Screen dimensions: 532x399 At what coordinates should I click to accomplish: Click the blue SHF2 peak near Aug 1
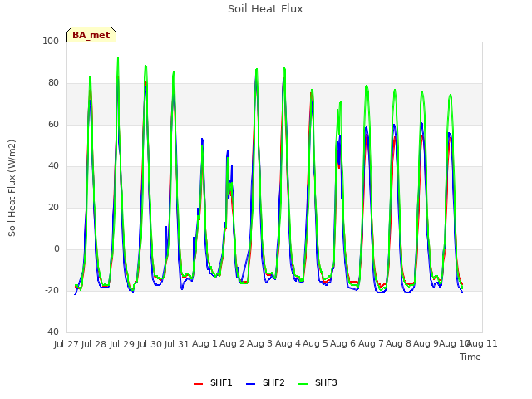point(202,139)
